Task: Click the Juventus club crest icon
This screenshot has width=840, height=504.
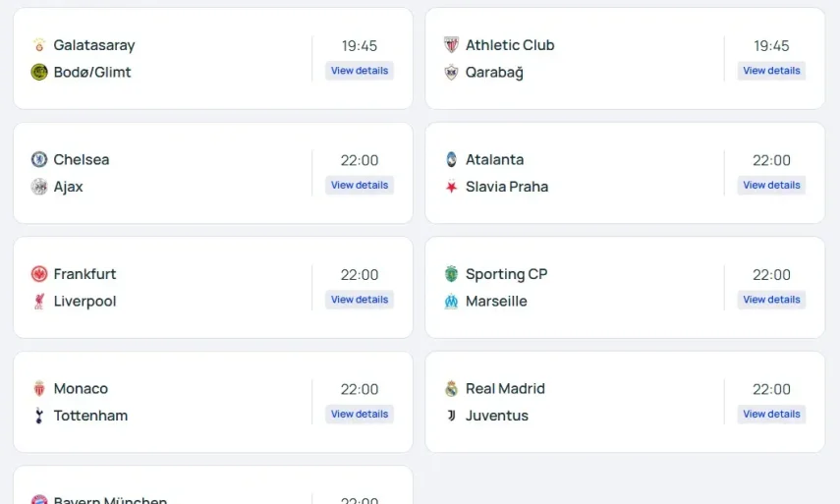Action: click(451, 416)
